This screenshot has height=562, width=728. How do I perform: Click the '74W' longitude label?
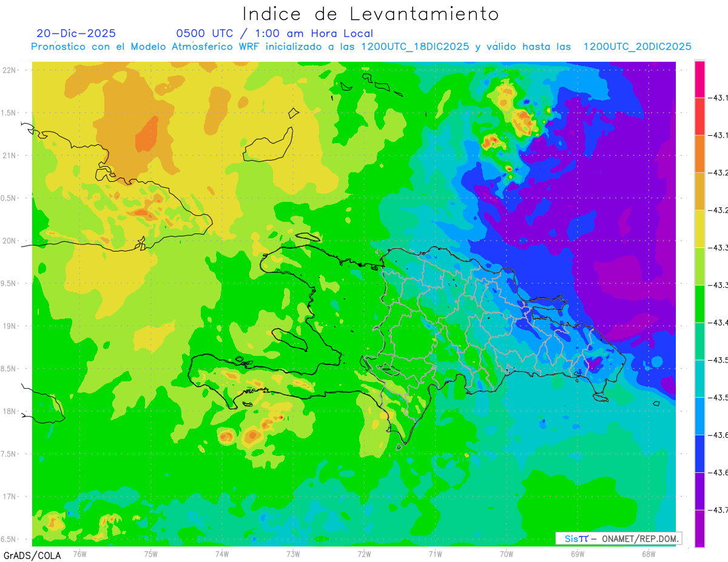[222, 554]
